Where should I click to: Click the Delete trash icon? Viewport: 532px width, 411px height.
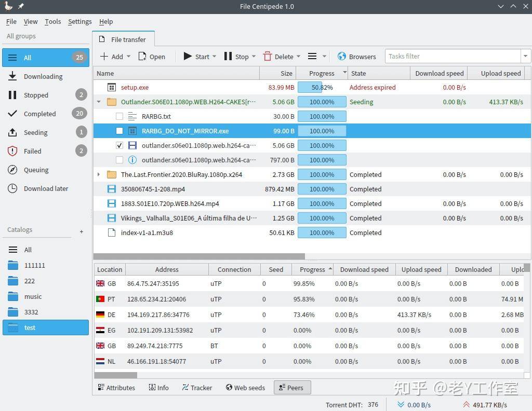coord(268,56)
